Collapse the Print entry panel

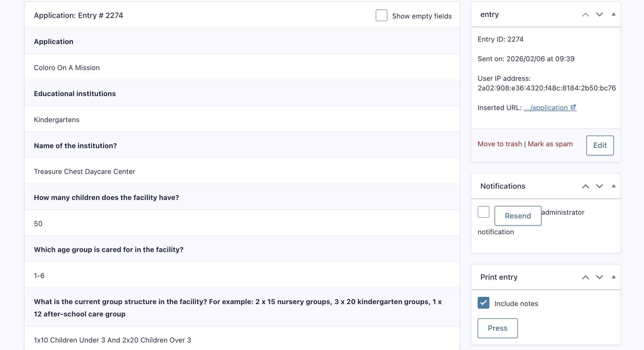click(x=613, y=277)
